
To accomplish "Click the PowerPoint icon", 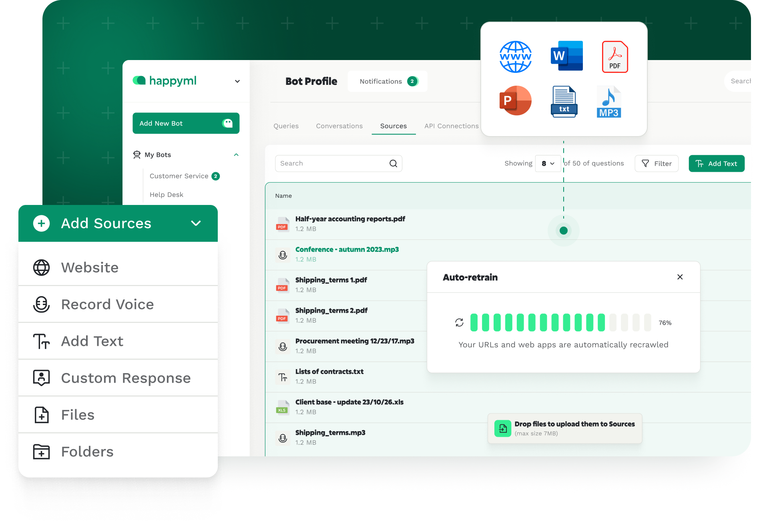I will 515,101.
